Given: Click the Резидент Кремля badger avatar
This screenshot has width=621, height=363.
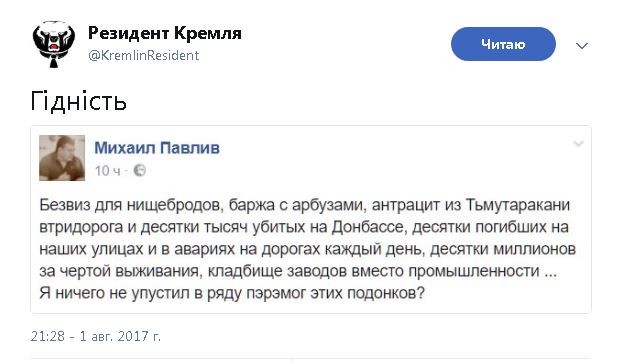Looking at the screenshot, I should coord(53,44).
